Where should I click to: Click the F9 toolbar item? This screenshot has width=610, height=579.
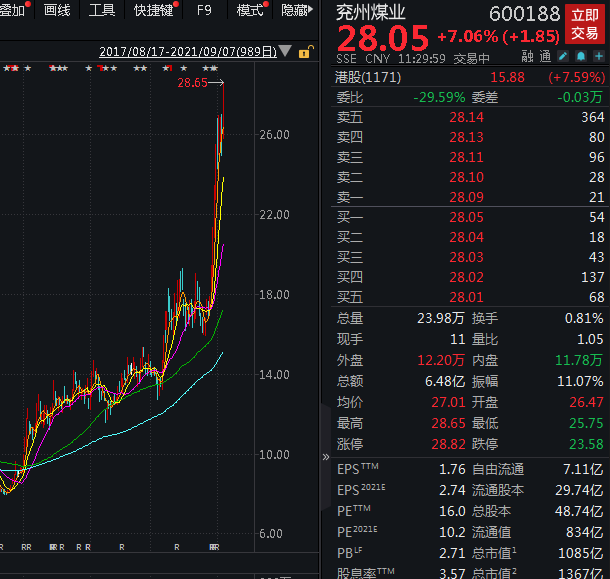(204, 10)
